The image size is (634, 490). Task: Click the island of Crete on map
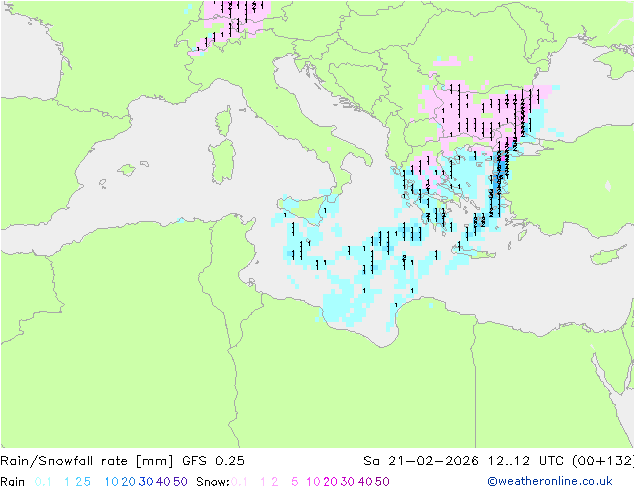point(474,253)
